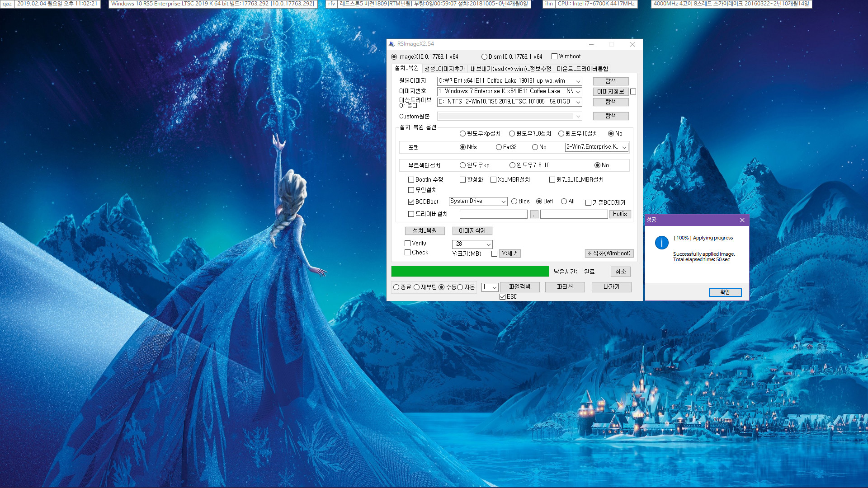
Task: Click the RSImageX app icon in title bar
Action: click(x=392, y=44)
